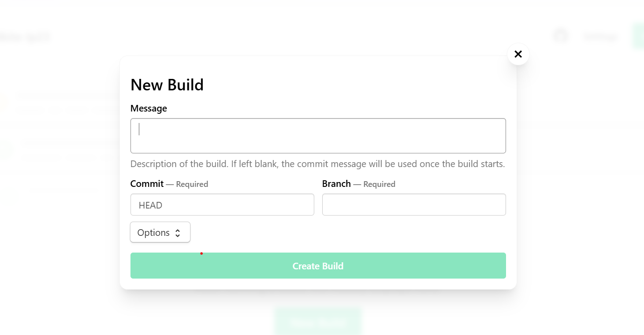
Task: Click the blurred navbar label next to the avatar
Action: (x=599, y=37)
